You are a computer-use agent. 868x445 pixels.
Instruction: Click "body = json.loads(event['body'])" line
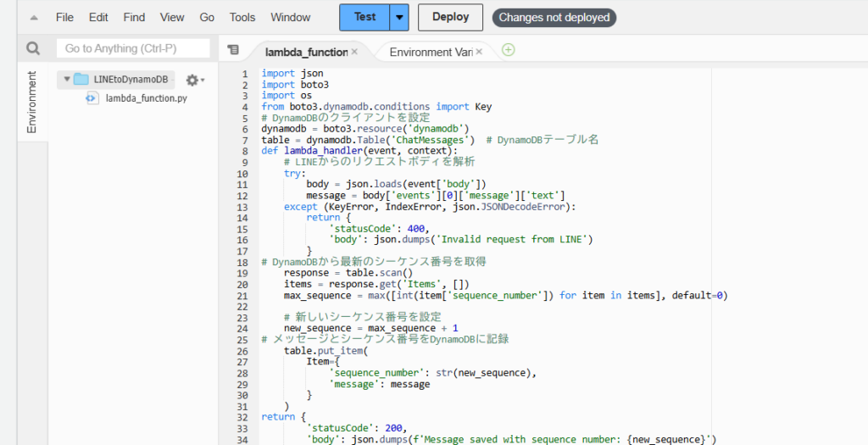[x=396, y=184]
